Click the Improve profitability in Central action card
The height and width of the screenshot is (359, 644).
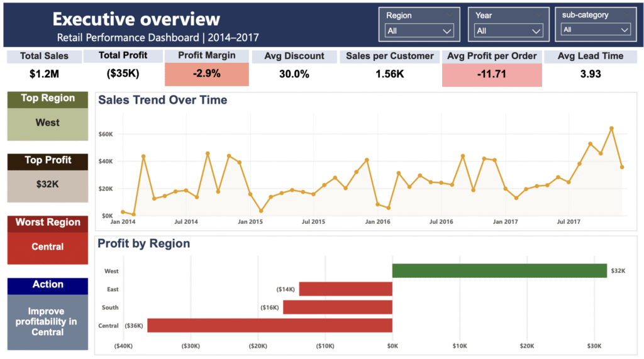pos(48,321)
